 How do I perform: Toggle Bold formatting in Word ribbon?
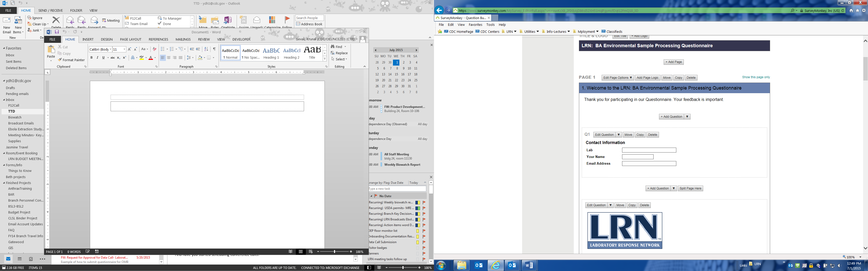91,58
